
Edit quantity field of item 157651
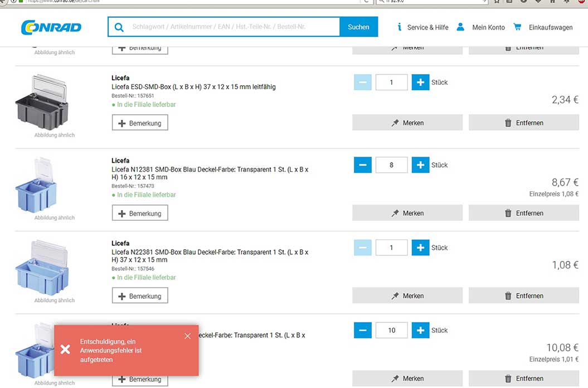[x=391, y=82]
